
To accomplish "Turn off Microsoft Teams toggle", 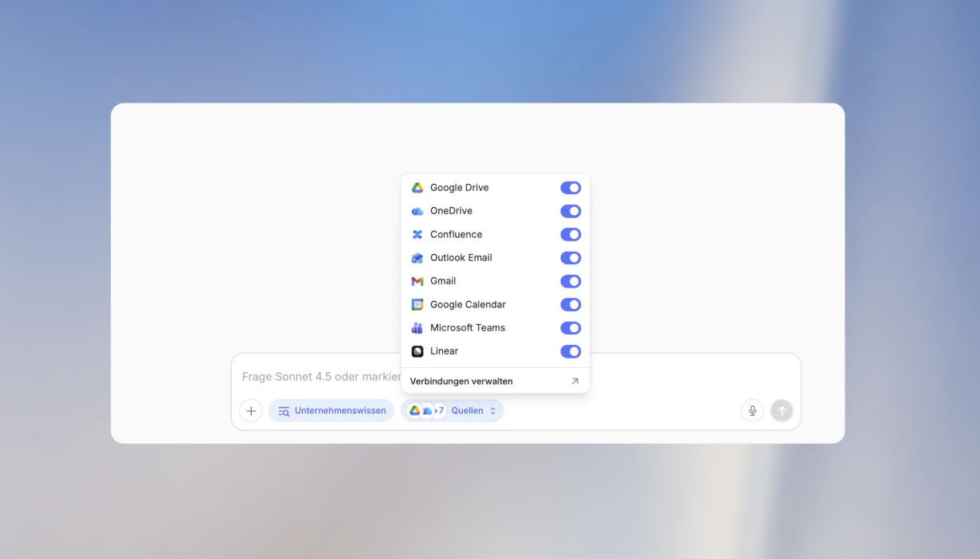I will point(570,328).
